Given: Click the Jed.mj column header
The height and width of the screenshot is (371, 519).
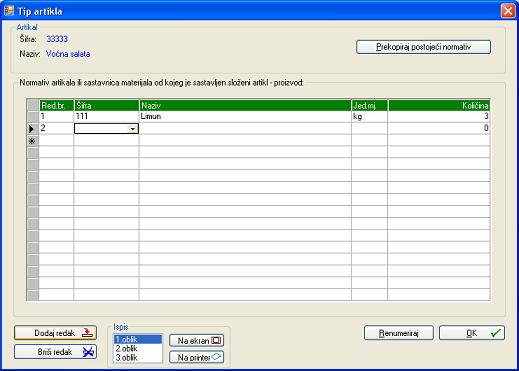Looking at the screenshot, I should pyautogui.click(x=369, y=105).
